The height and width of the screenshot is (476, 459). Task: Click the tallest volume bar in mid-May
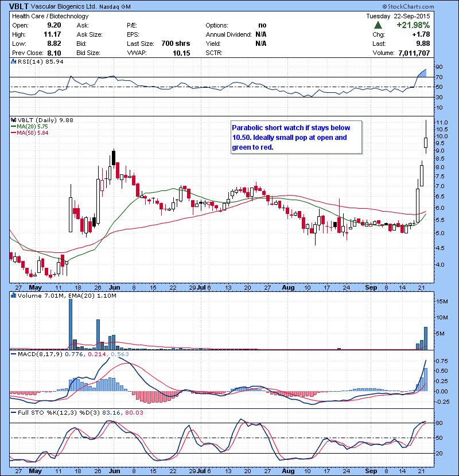coord(71,324)
